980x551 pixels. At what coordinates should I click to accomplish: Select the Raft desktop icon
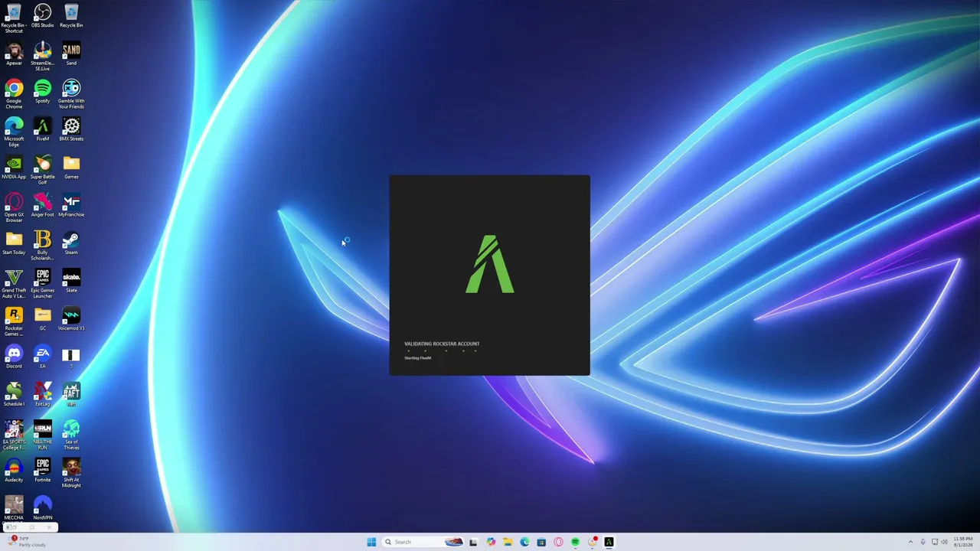[x=71, y=394]
